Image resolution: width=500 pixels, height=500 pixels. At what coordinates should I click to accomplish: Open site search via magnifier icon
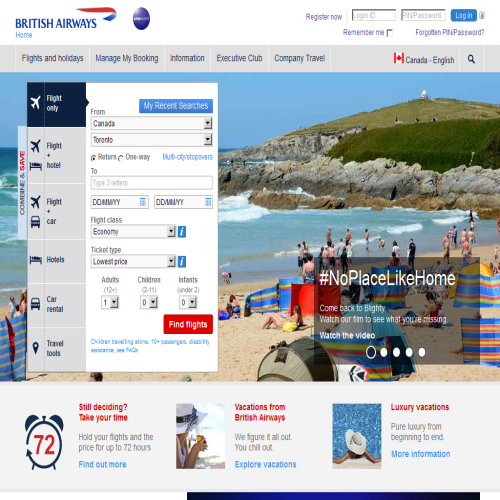(x=471, y=59)
